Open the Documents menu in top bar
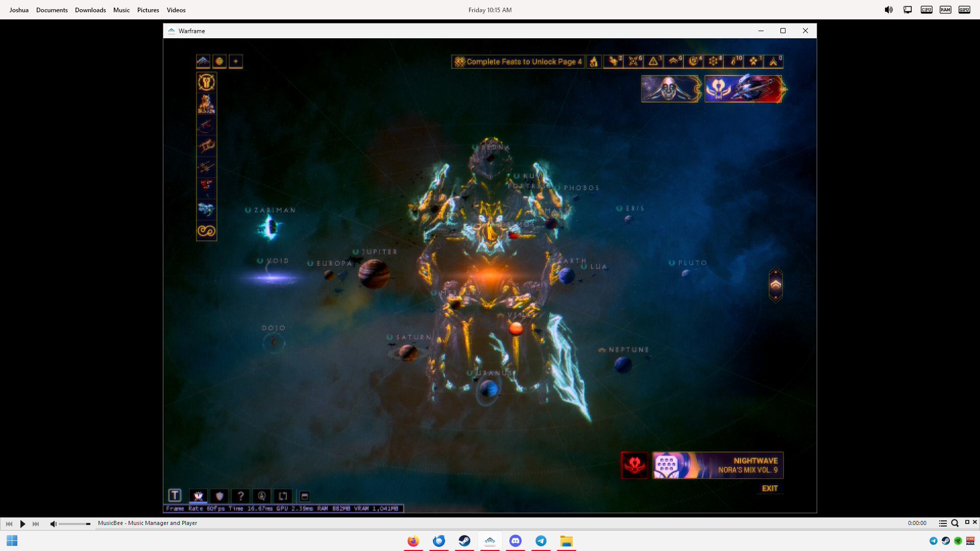Image resolution: width=980 pixels, height=551 pixels. pos(52,10)
